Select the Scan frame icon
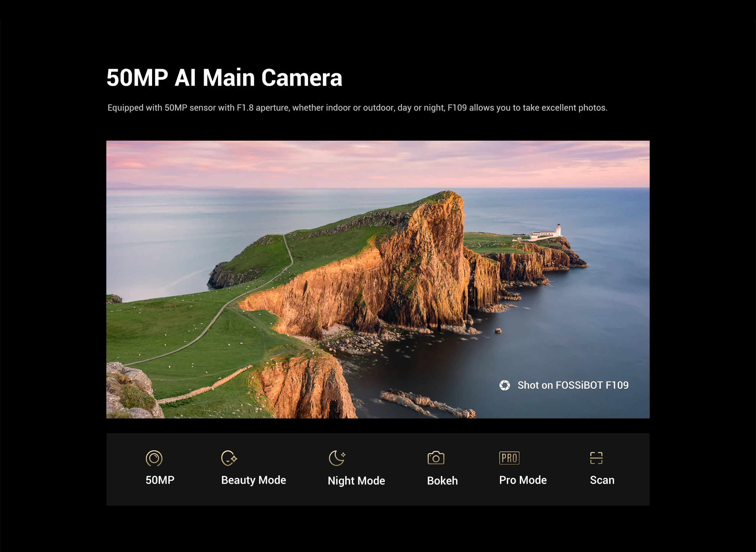This screenshot has height=552, width=756. [596, 458]
